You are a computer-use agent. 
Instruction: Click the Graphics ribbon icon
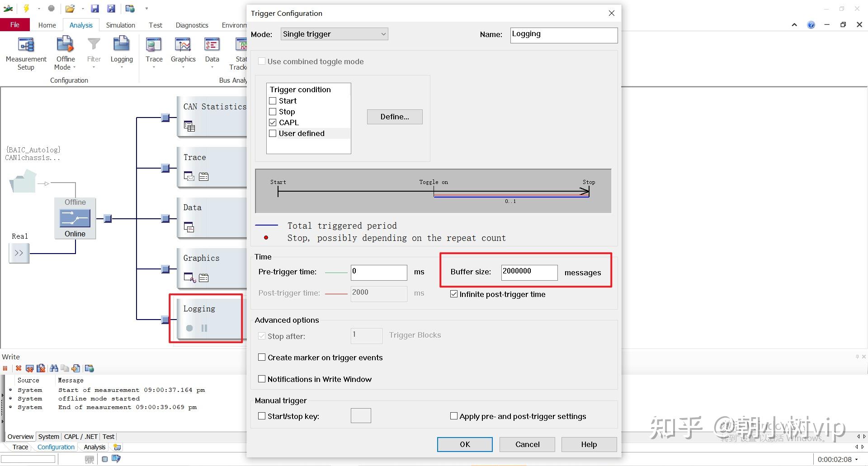click(183, 45)
